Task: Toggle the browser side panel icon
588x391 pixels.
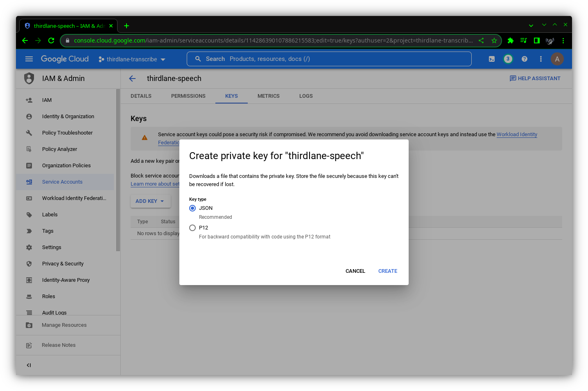Action: click(536, 40)
